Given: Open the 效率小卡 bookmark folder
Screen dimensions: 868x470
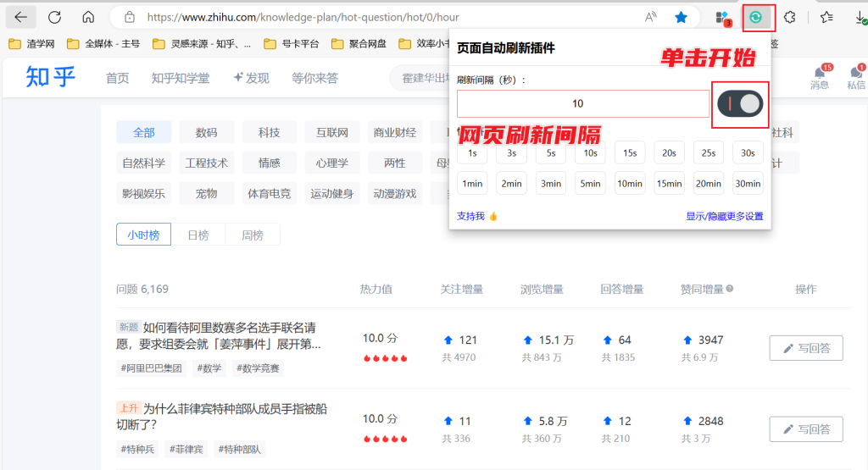Looking at the screenshot, I should [x=424, y=44].
